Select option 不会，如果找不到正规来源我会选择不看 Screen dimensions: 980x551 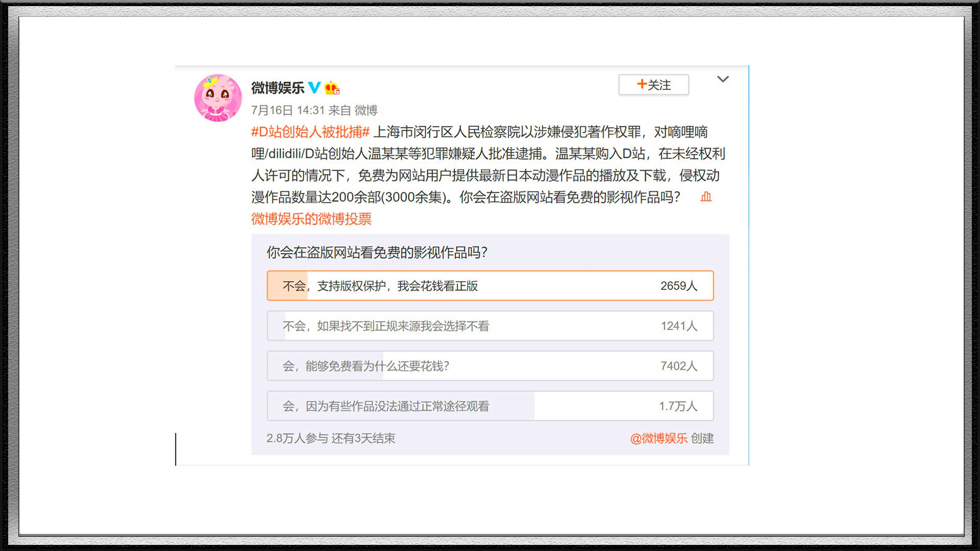click(x=386, y=326)
